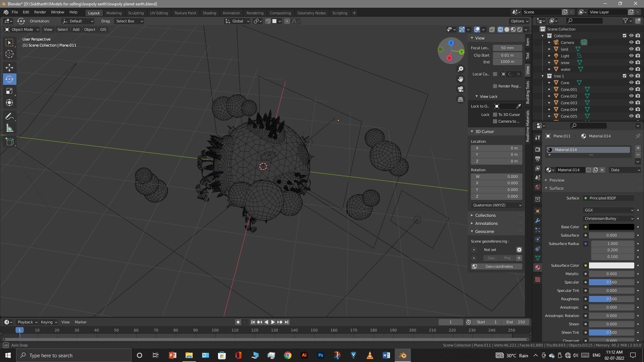This screenshot has width=644, height=362.
Task: Select the Annotate tool
Action: click(x=9, y=117)
